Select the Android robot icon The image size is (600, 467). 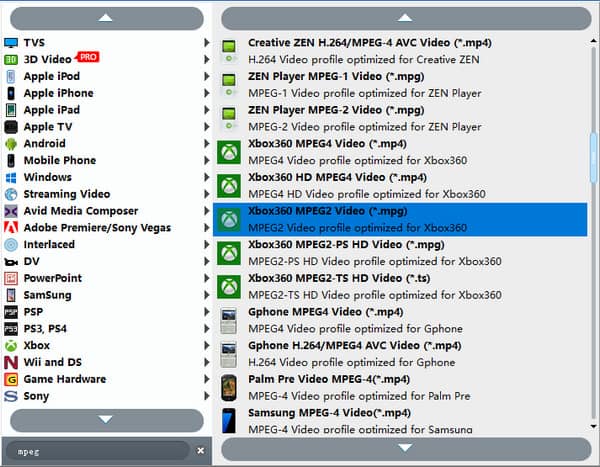coord(11,143)
